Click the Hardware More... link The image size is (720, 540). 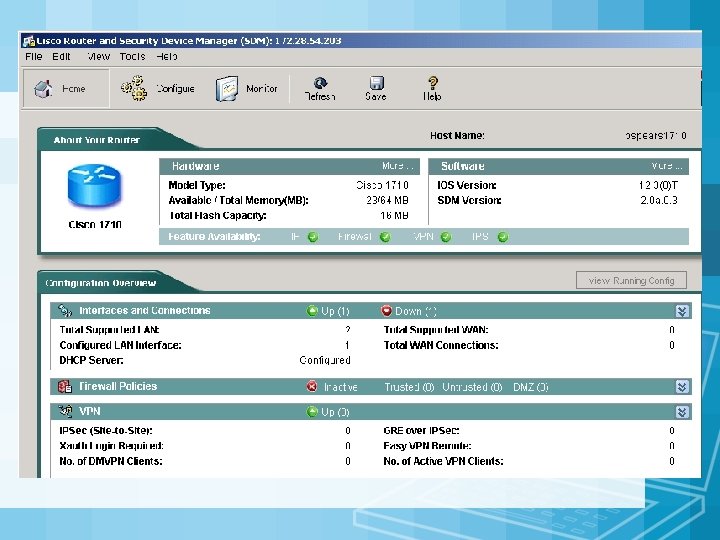(398, 166)
